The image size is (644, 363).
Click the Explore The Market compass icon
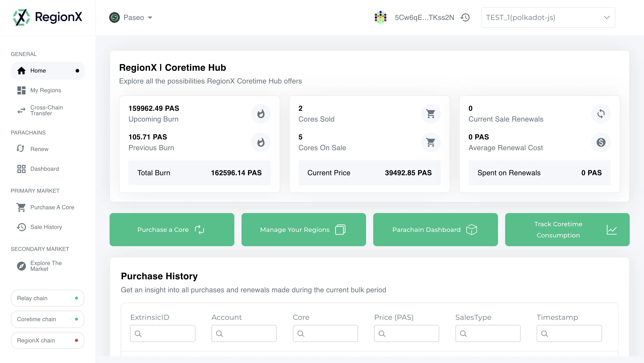[21, 266]
